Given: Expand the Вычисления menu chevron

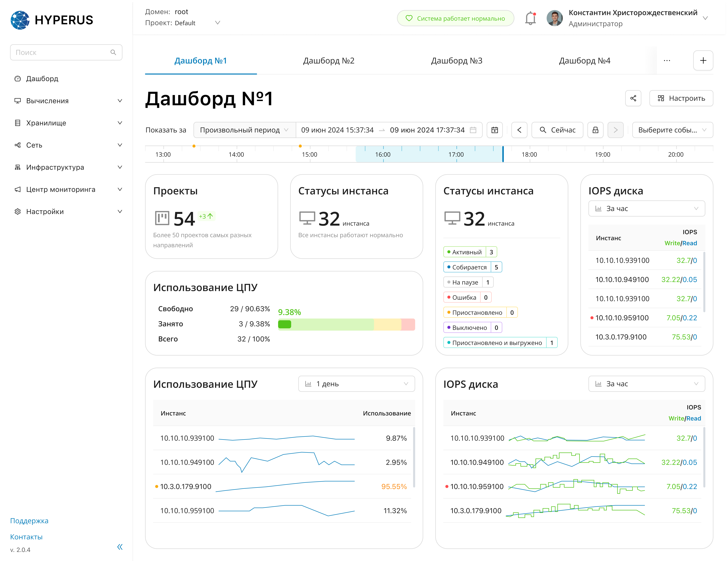Looking at the screenshot, I should (120, 101).
